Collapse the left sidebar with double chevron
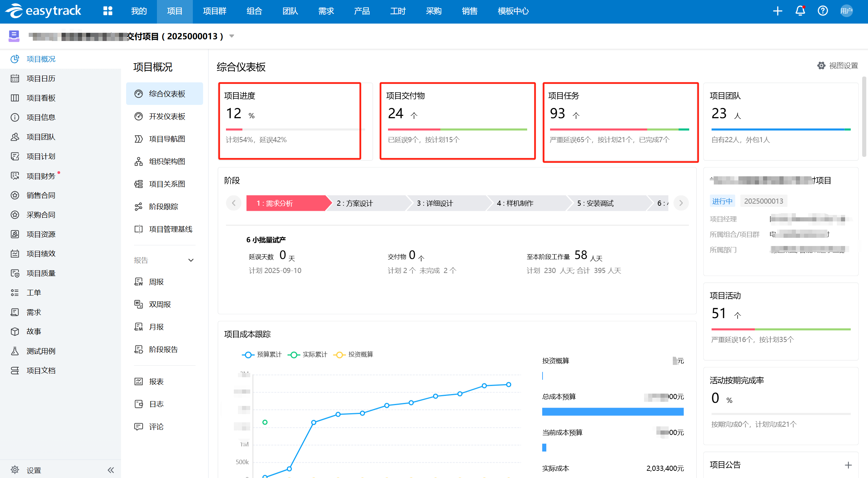 (x=111, y=470)
